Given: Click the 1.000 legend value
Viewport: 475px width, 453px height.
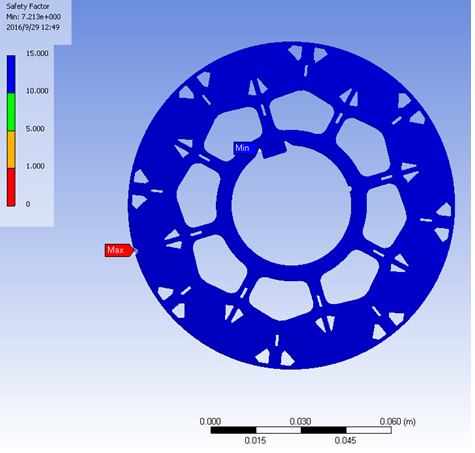Looking at the screenshot, I should (35, 166).
